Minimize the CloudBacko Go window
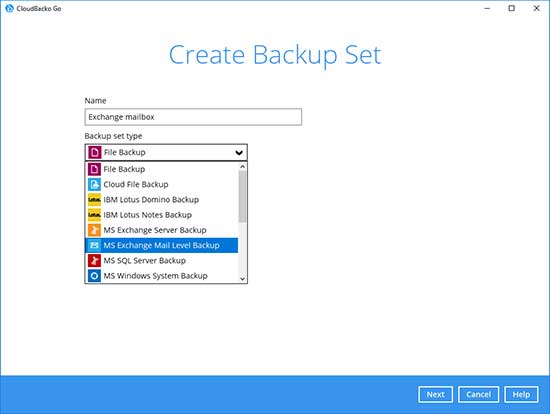Image resolution: width=550 pixels, height=414 pixels. click(487, 8)
